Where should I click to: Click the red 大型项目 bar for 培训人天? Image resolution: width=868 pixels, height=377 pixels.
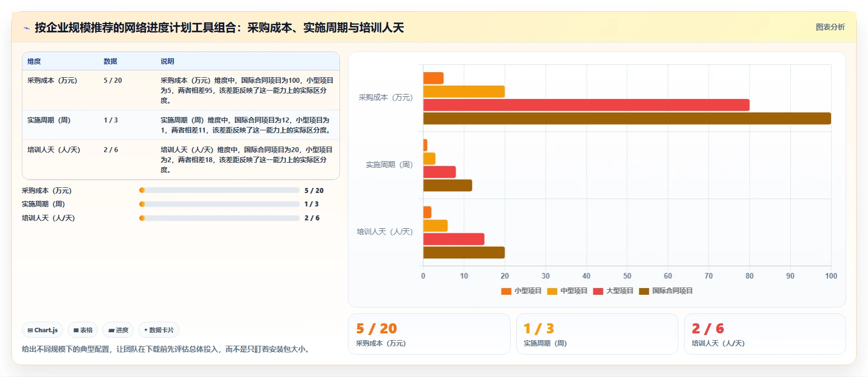[x=454, y=239]
